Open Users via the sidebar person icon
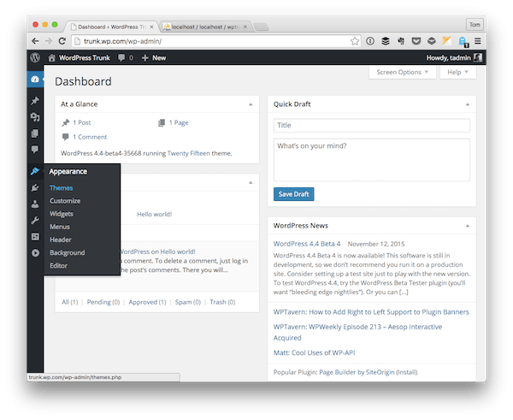Viewport: 513px width, 420px height. [x=35, y=204]
